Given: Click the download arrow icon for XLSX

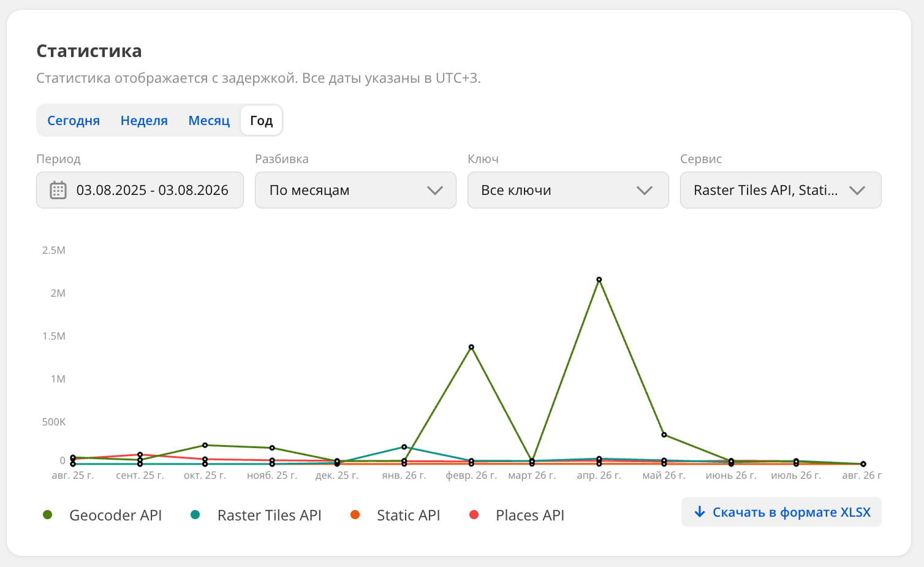Looking at the screenshot, I should [x=700, y=512].
